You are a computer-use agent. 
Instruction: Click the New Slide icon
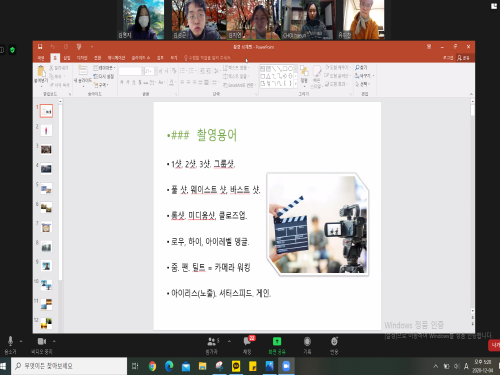(x=82, y=70)
